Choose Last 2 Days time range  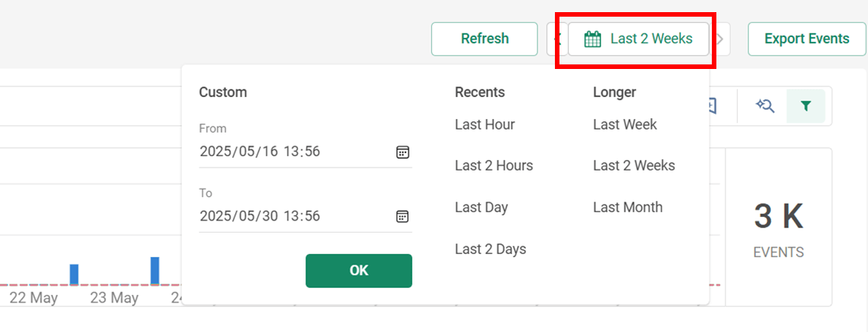(x=490, y=249)
